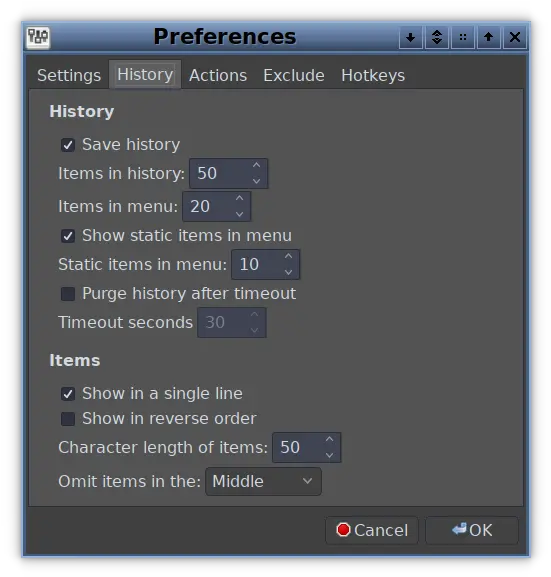Decrease Items in menu spinner value
Viewport: 551px width, 577px height.
click(x=239, y=214)
